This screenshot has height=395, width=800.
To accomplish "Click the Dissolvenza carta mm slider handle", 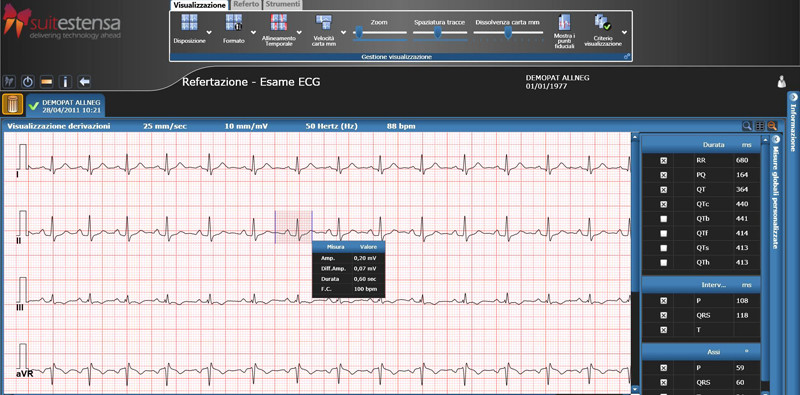I will point(508,32).
